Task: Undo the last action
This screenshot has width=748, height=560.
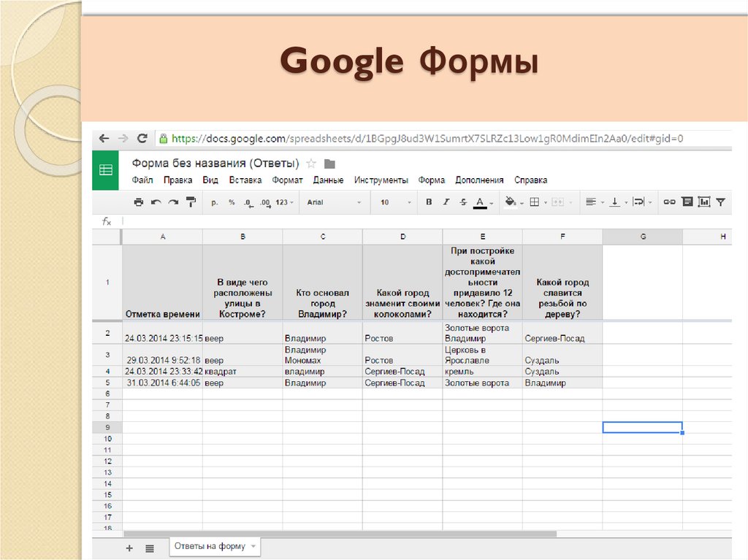Action: pyautogui.click(x=156, y=202)
